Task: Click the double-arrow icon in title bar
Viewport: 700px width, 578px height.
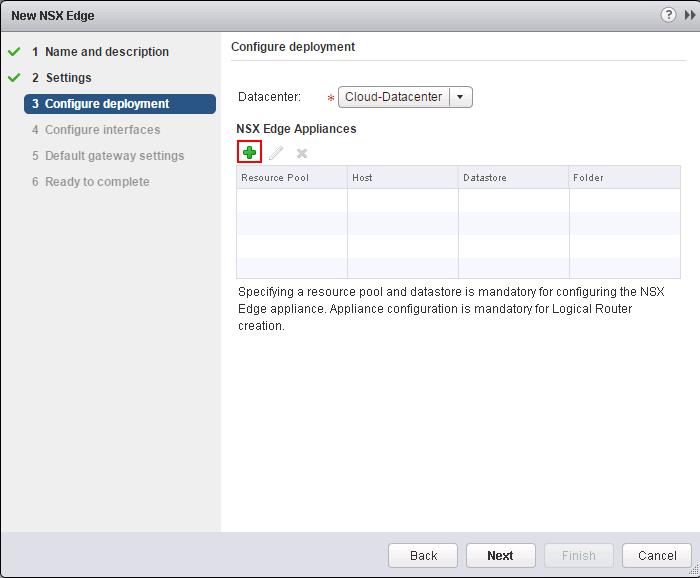Action: tap(690, 15)
